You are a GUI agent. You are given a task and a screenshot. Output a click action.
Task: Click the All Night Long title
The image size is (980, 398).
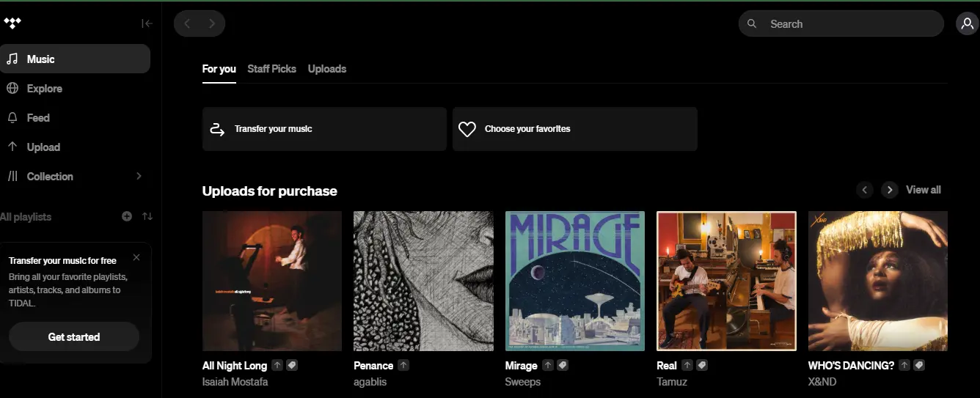235,366
